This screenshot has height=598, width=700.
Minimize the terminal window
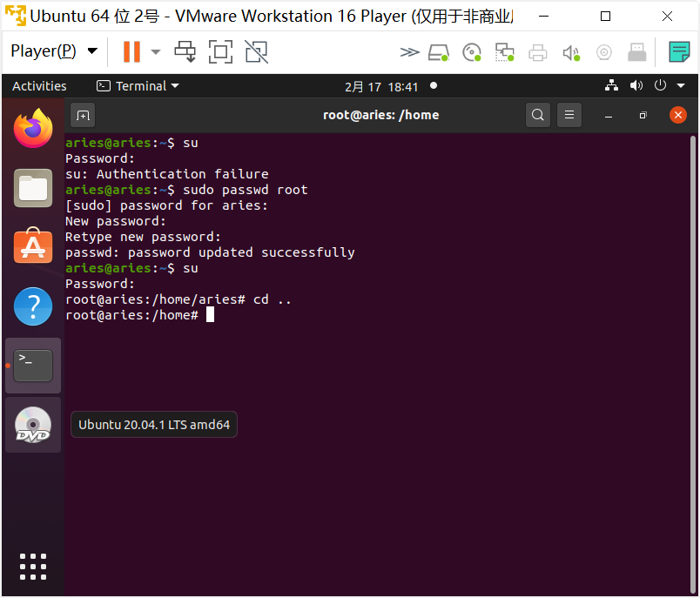click(609, 116)
